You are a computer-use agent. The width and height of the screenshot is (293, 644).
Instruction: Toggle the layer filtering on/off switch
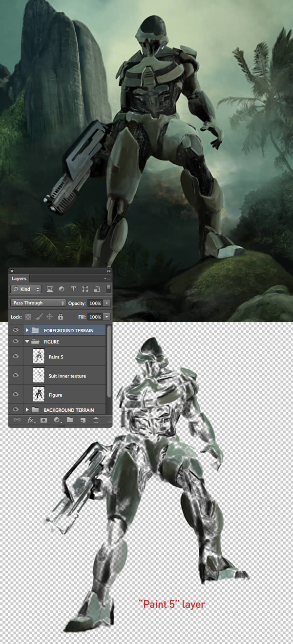tap(108, 289)
